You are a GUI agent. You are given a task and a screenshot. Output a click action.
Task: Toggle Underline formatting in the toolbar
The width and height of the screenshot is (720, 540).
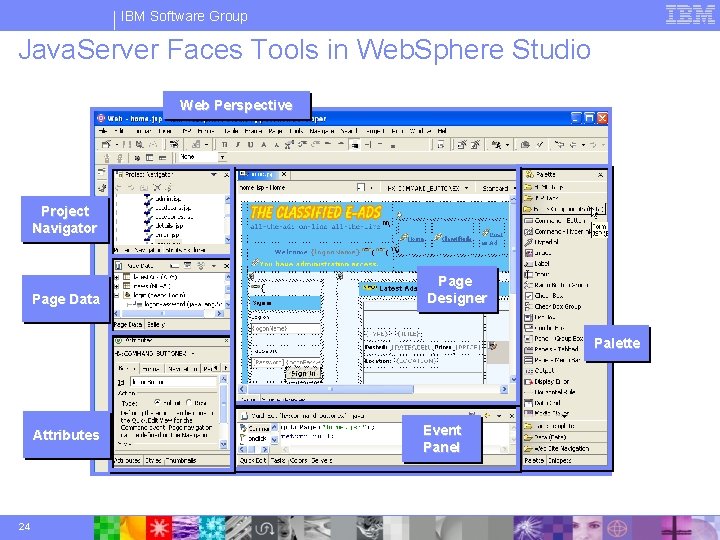pyautogui.click(x=251, y=145)
